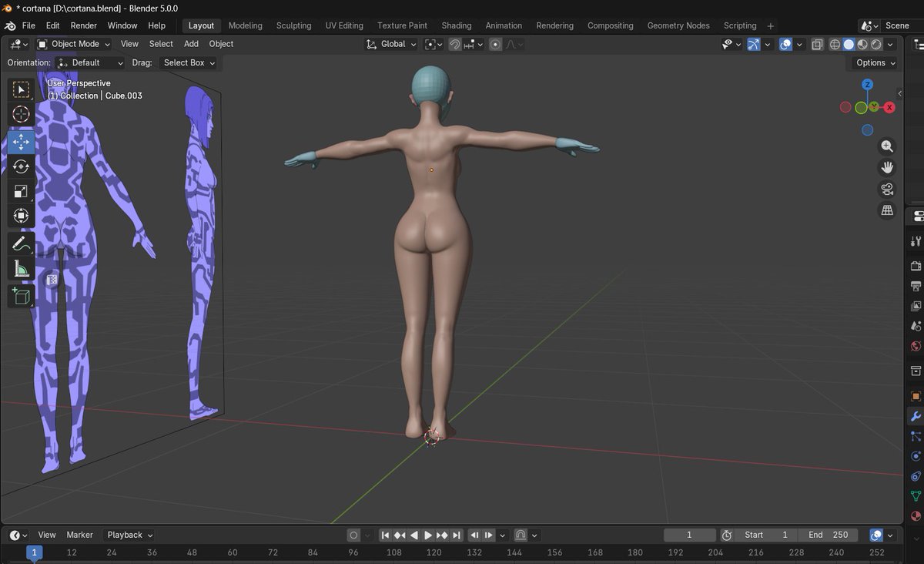Click the Blender logo menu icon

click(10, 25)
